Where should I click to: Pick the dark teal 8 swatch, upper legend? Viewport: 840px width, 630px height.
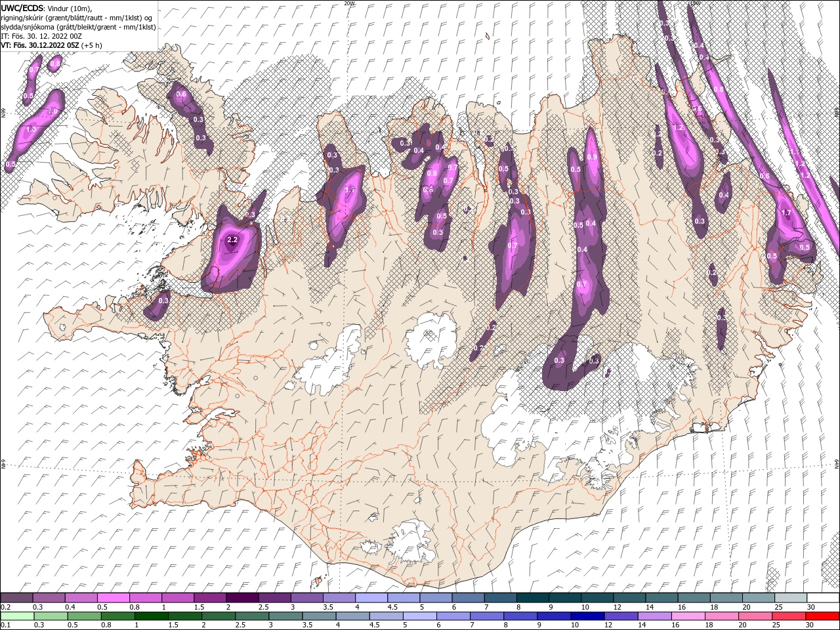532,598
